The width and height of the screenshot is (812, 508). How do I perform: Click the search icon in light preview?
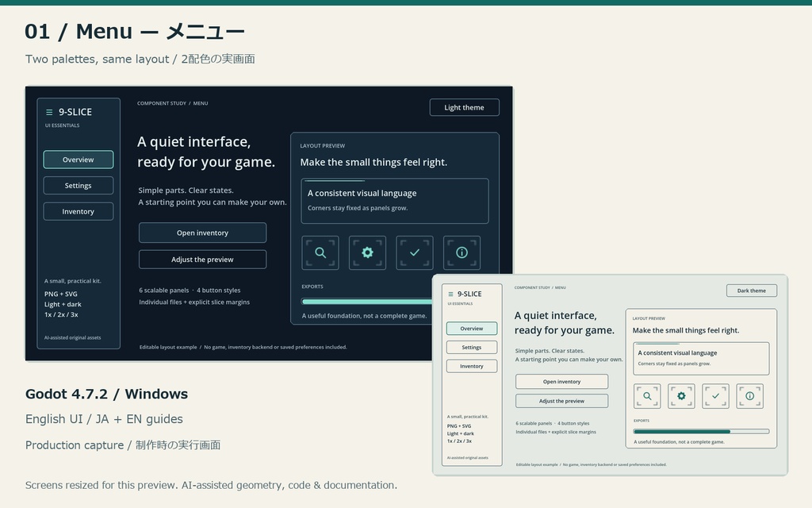tap(647, 396)
